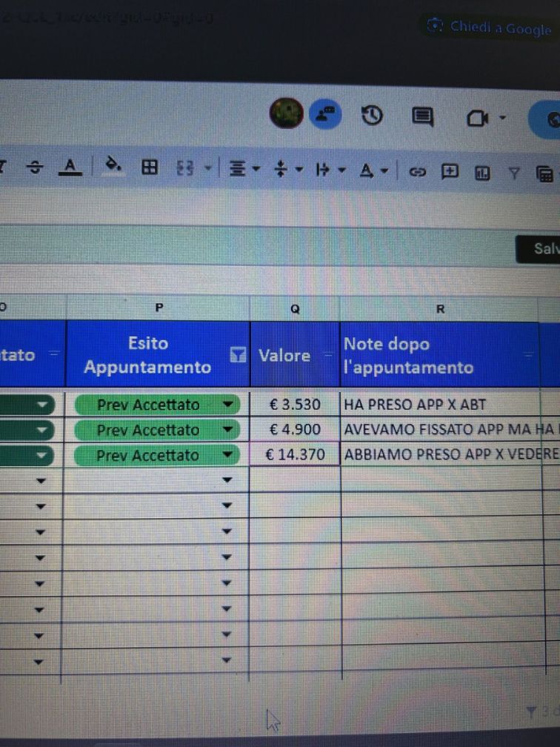Click the filter icon in the 'tato' header

[54, 353]
